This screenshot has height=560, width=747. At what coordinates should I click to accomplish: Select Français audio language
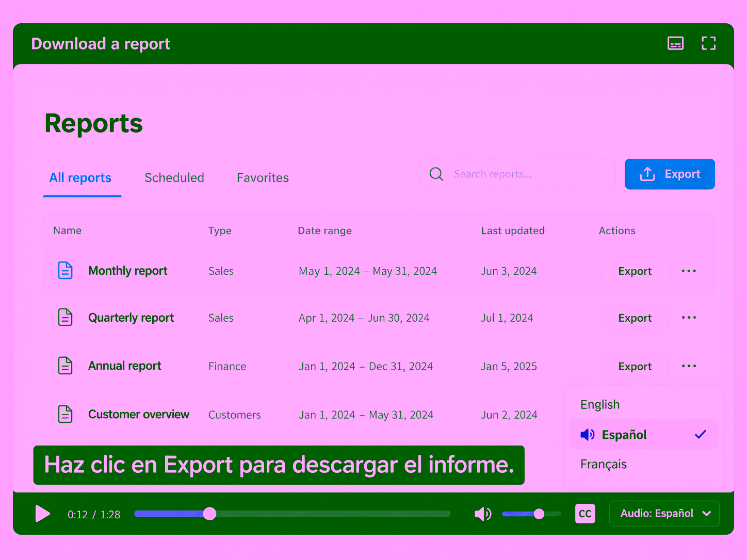604,464
